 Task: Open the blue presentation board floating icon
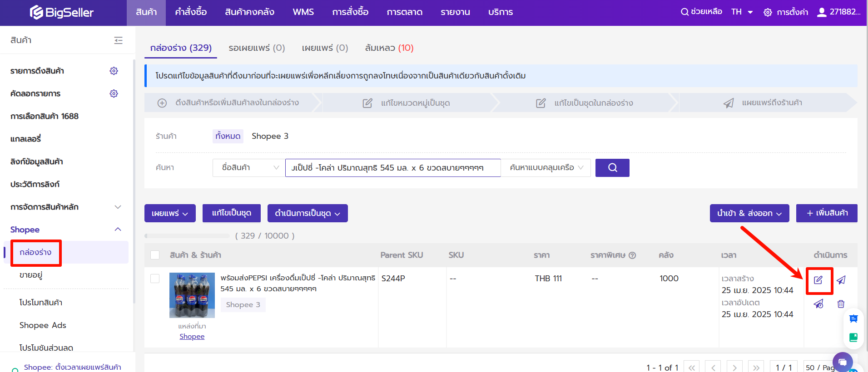click(853, 319)
